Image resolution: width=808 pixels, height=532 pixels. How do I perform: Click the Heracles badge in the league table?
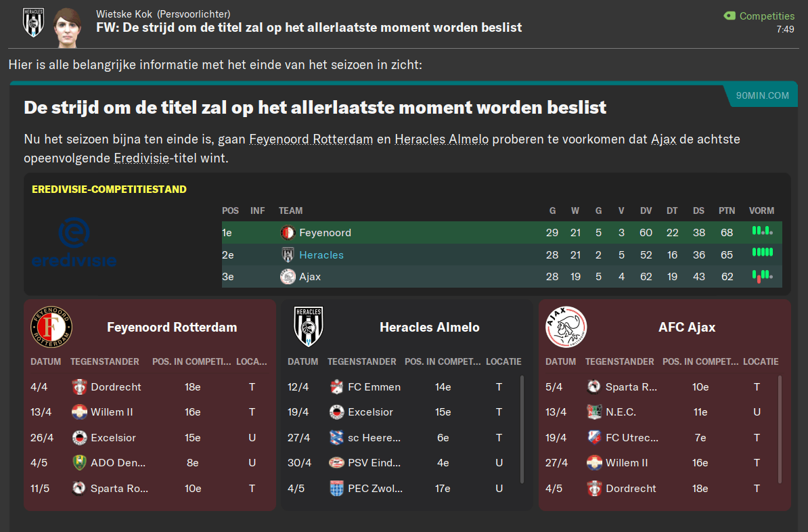click(x=288, y=255)
